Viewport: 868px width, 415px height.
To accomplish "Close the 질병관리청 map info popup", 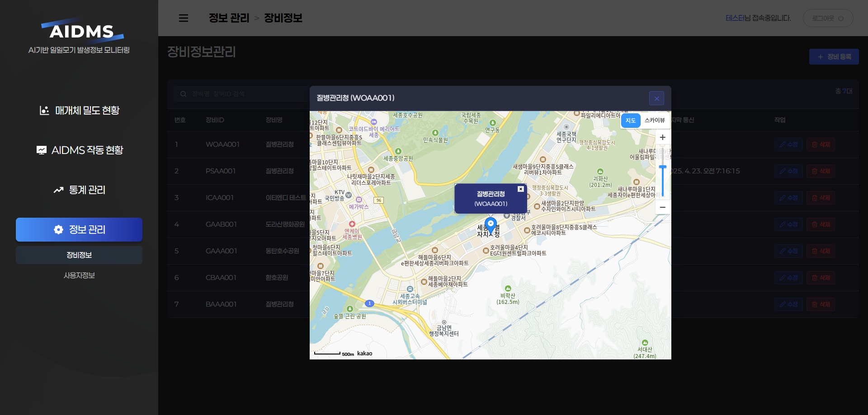I will (x=521, y=189).
